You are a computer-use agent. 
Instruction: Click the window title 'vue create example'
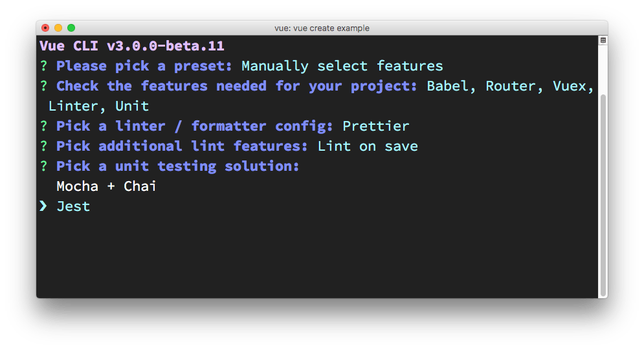click(x=322, y=28)
